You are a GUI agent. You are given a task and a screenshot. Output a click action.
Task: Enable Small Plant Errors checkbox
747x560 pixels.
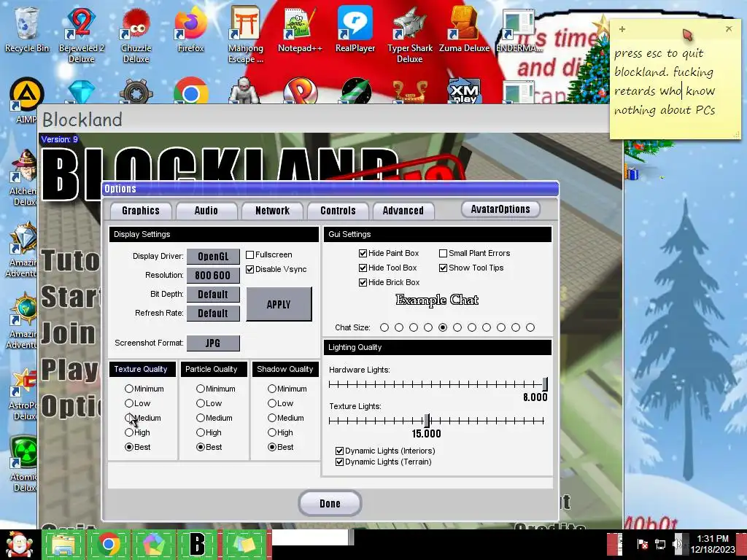point(443,253)
